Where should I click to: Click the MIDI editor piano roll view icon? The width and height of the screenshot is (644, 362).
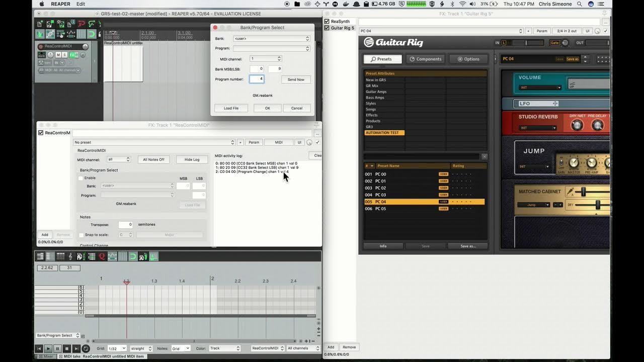click(40, 256)
